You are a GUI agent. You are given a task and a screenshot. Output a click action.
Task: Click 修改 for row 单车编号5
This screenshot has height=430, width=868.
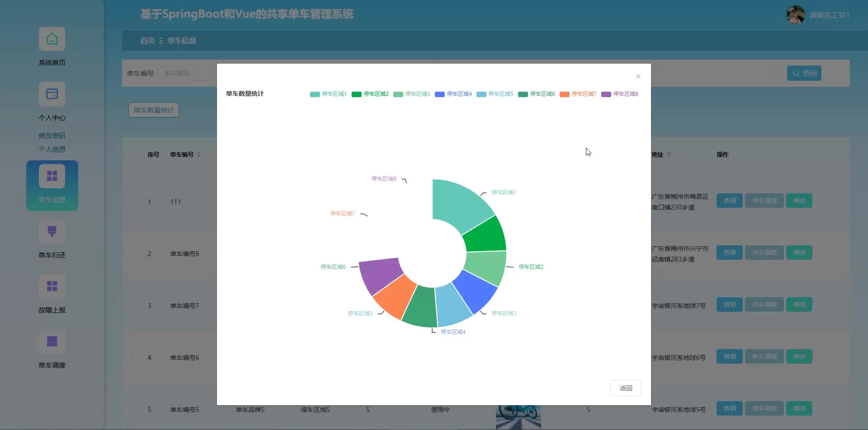click(x=799, y=408)
